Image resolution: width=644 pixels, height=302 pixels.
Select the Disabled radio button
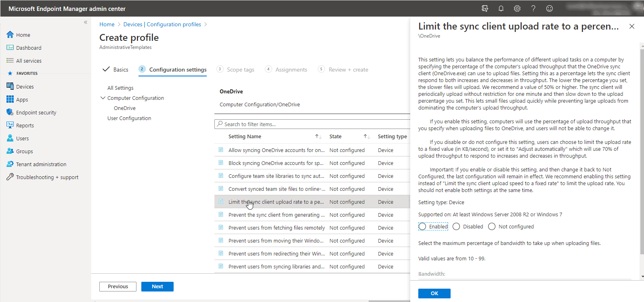(x=456, y=226)
